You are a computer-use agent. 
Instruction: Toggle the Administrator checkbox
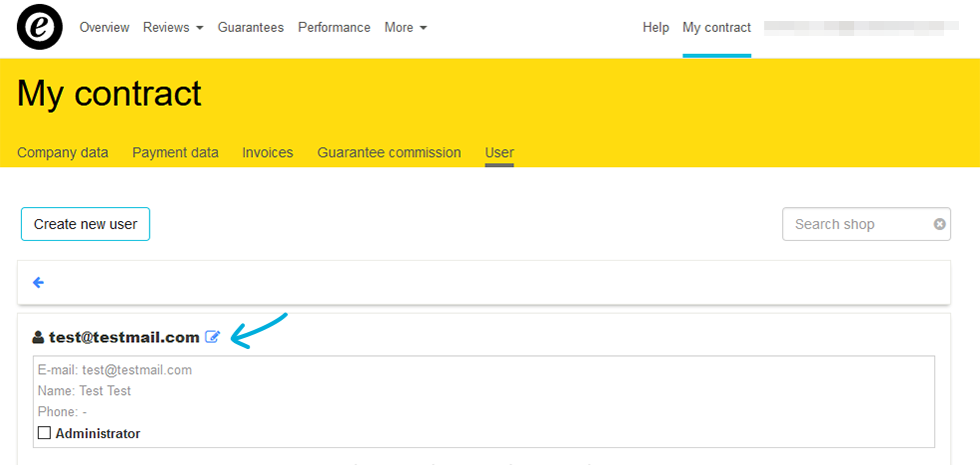point(44,432)
